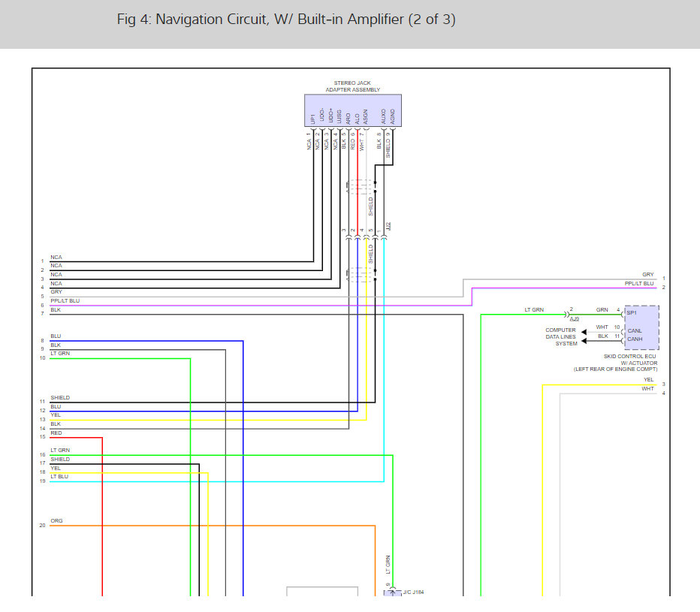The width and height of the screenshot is (700, 612).
Task: Click the 'BLK 11' wire label beside CANH
Action: click(609, 336)
